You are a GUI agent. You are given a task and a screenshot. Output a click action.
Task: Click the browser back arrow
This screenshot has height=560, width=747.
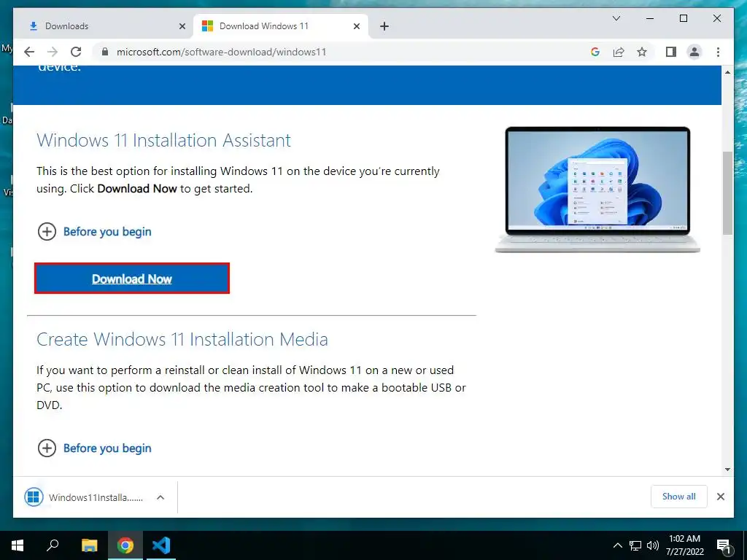[x=29, y=52]
